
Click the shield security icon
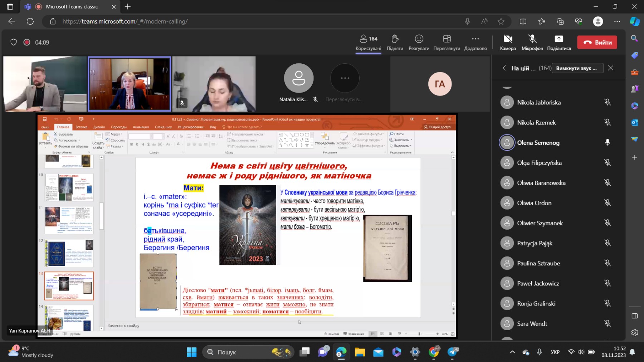click(x=14, y=42)
